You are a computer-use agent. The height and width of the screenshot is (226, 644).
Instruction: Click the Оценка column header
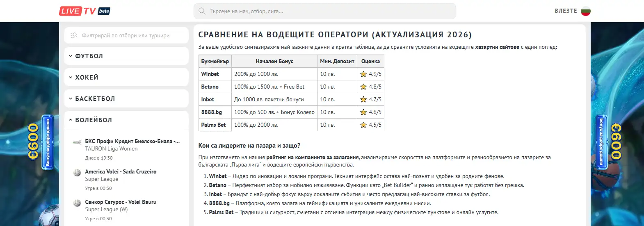pos(370,61)
